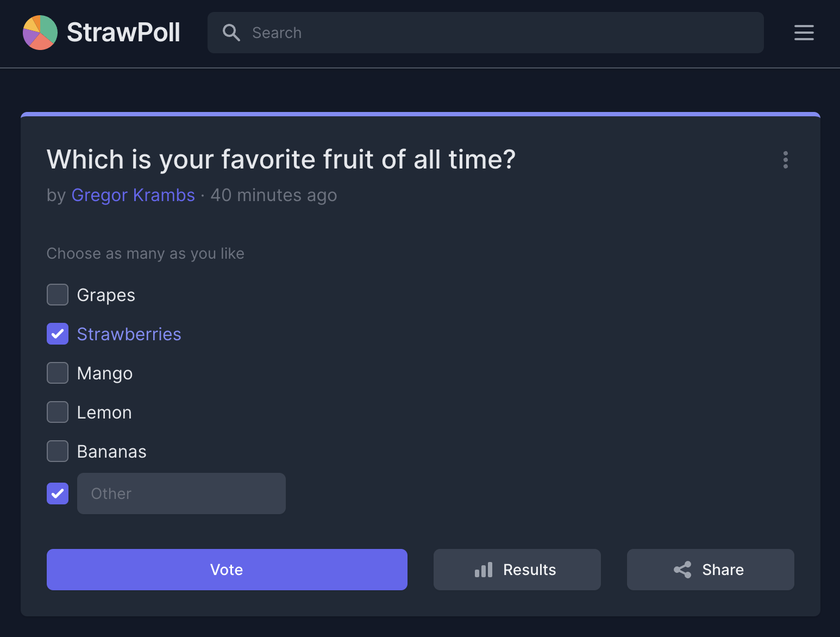The width and height of the screenshot is (840, 637).
Task: Click the Bananas option label
Action: (x=112, y=452)
